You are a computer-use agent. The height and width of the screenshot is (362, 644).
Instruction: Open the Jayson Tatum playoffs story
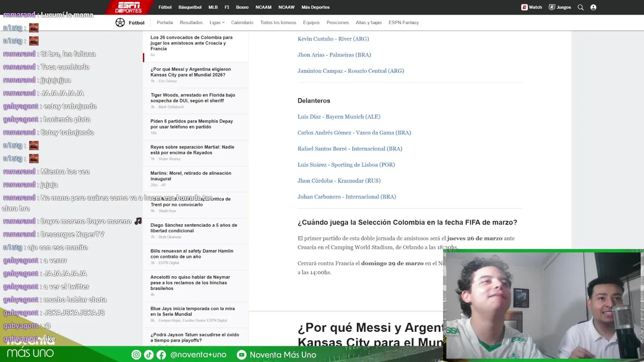pyautogui.click(x=195, y=337)
